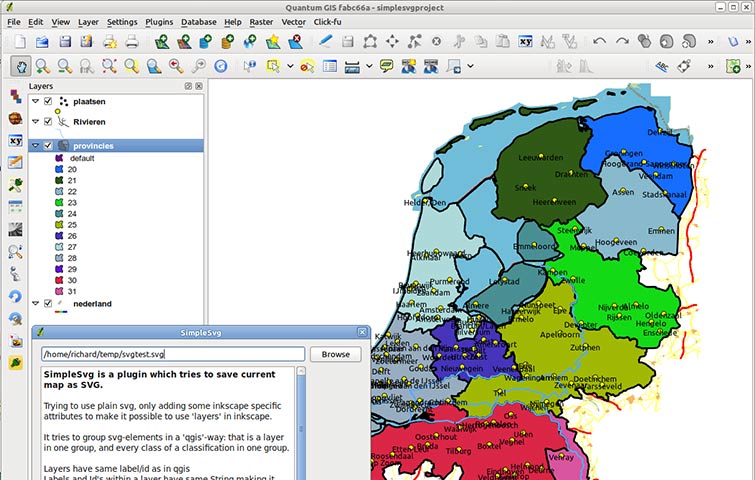Select the Zoom In magnifier tool
This screenshot has height=480, width=755.
coord(43,66)
